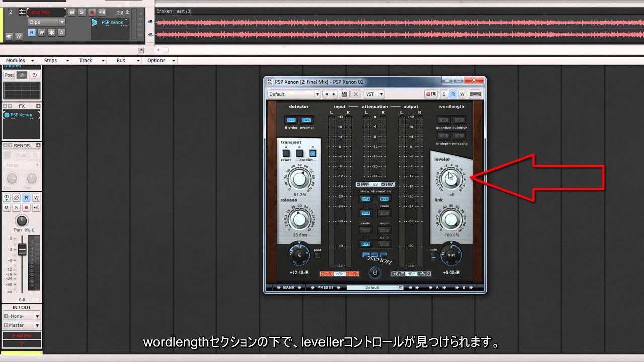Select transient mode A react
Screen dimensions: 644x362
(x=286, y=153)
